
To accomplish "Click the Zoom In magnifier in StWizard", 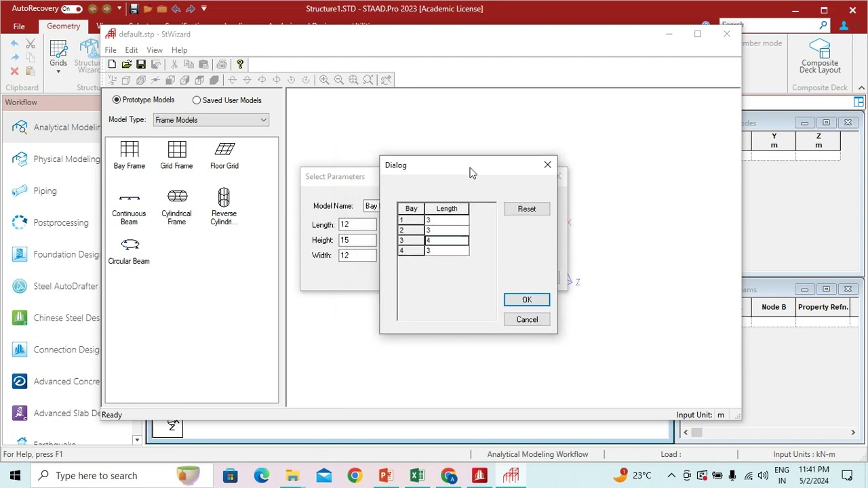I will (x=324, y=80).
